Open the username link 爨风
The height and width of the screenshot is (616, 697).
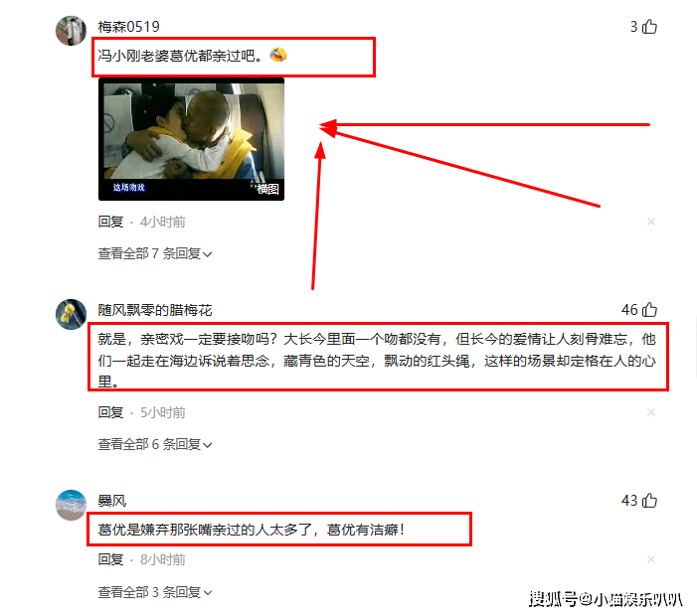tap(112, 501)
